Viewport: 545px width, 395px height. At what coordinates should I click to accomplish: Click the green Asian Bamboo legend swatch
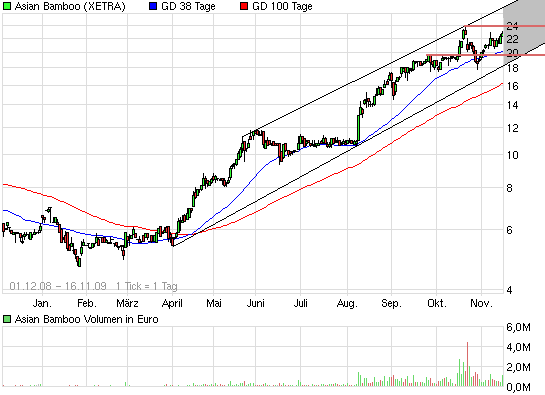[x=7, y=6]
